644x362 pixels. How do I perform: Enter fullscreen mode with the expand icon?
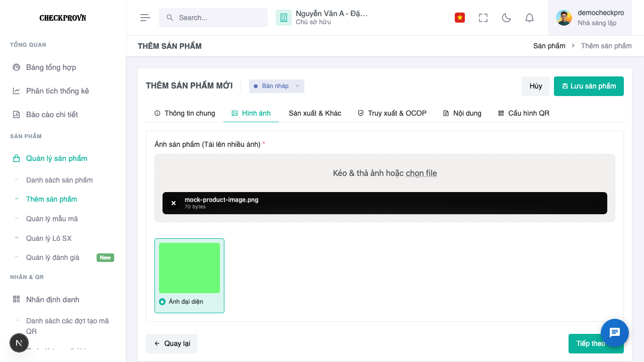(483, 18)
